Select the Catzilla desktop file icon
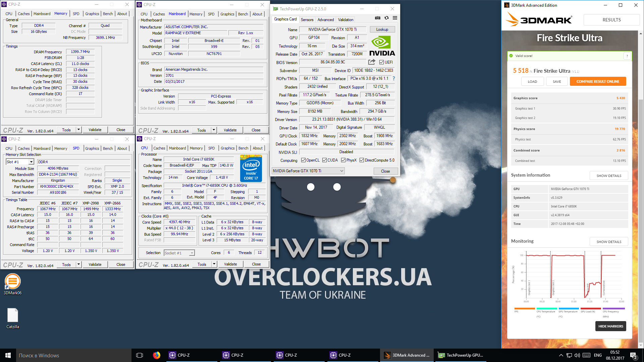 coord(13,318)
